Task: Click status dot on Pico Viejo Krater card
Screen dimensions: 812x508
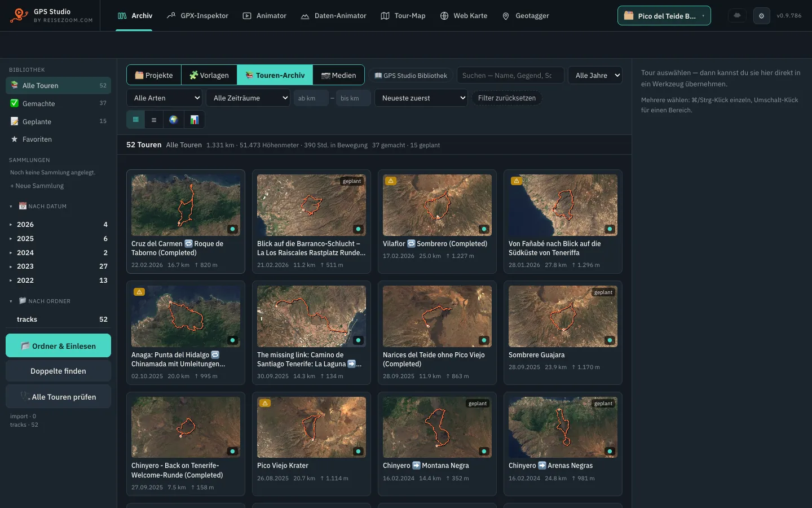Action: click(x=358, y=452)
